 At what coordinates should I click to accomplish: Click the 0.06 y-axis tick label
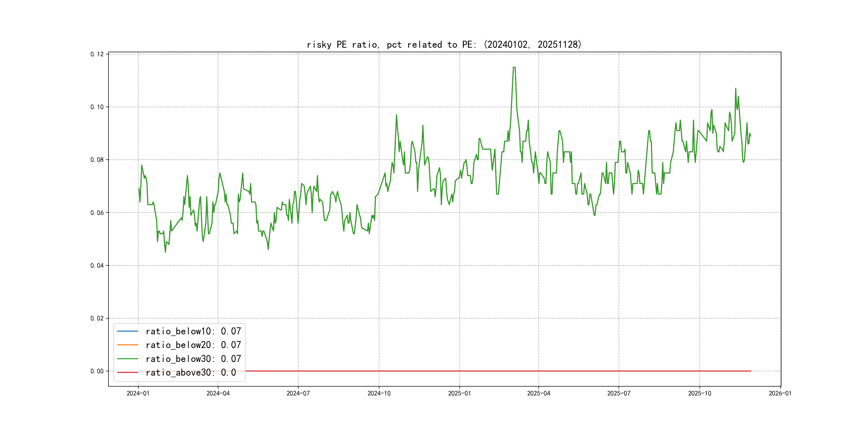97,213
